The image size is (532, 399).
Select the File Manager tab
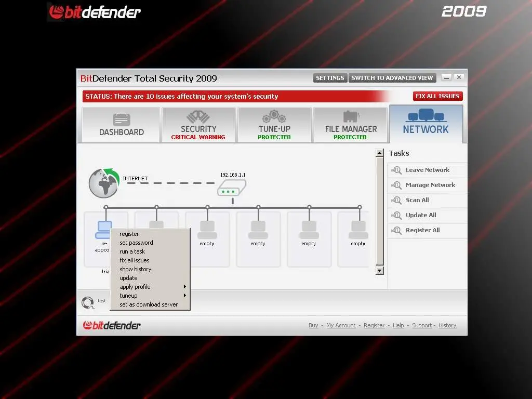(350, 125)
